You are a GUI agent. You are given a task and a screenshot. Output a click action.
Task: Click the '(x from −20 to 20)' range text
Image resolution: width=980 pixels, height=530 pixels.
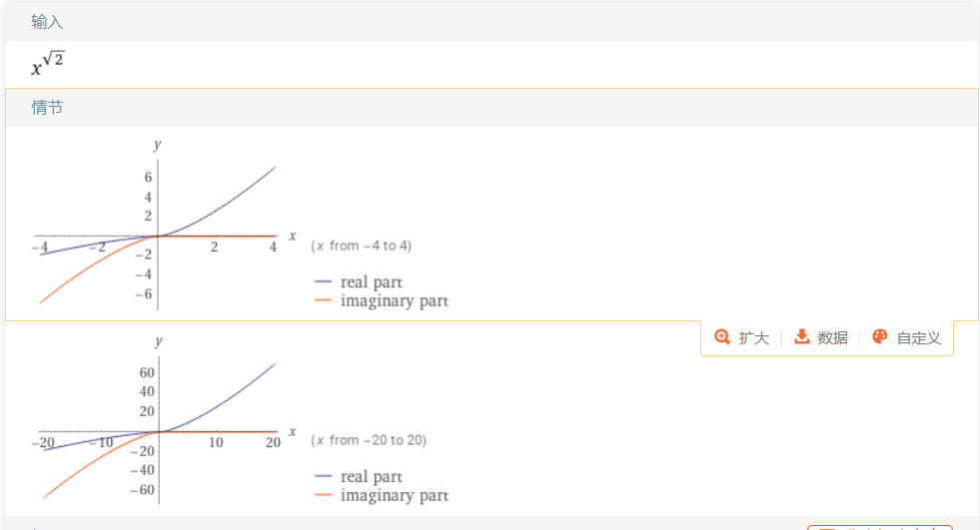[x=369, y=440]
